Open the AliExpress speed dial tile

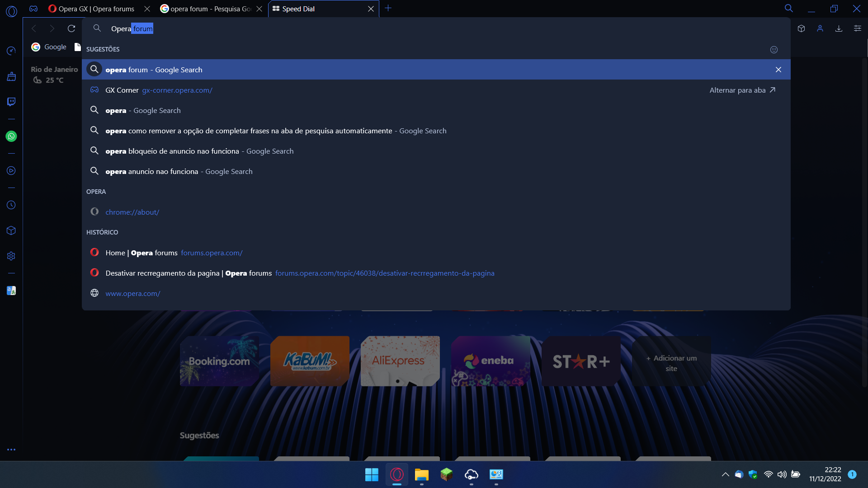click(x=400, y=361)
